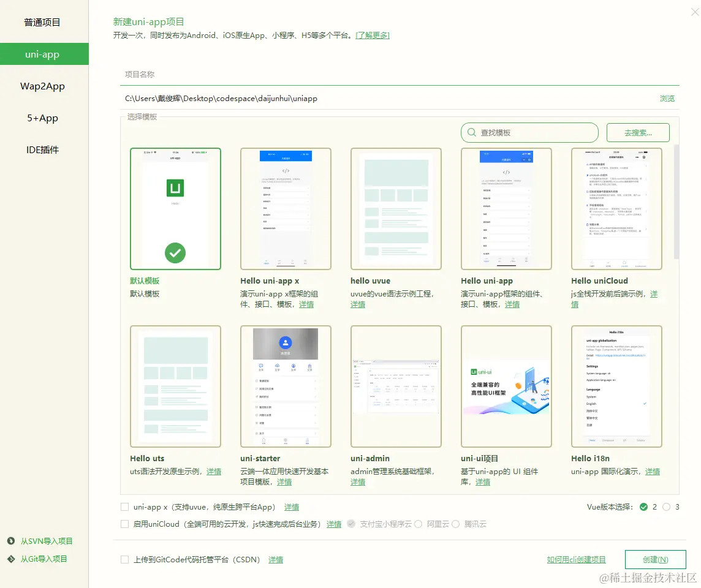Click the 去搜索... button
Screen dimensions: 701x588
638,133
